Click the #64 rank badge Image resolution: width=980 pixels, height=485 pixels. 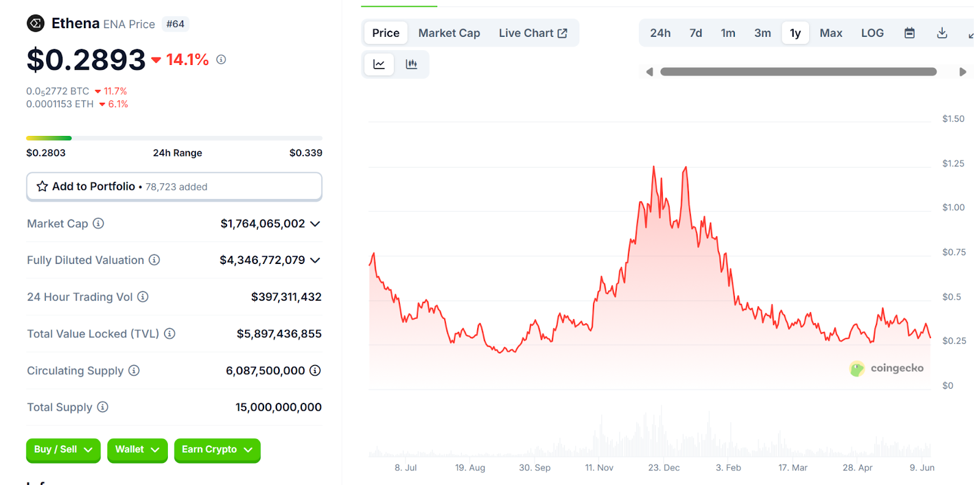click(175, 24)
